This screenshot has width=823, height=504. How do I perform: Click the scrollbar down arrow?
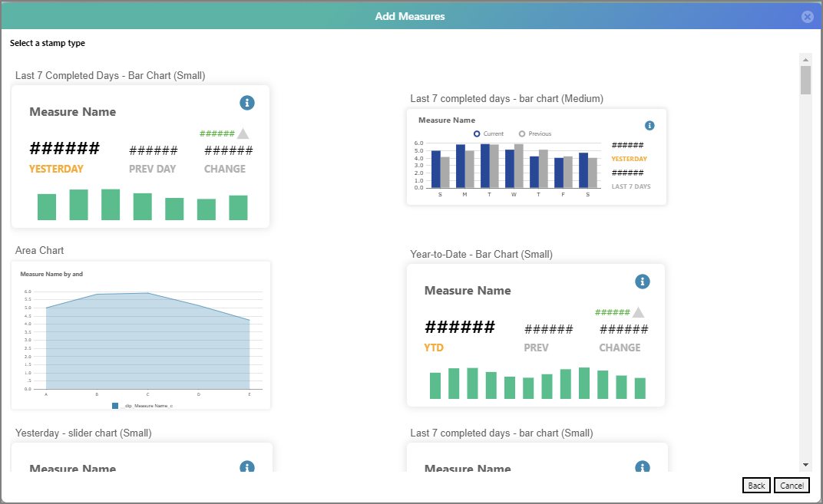click(x=805, y=464)
